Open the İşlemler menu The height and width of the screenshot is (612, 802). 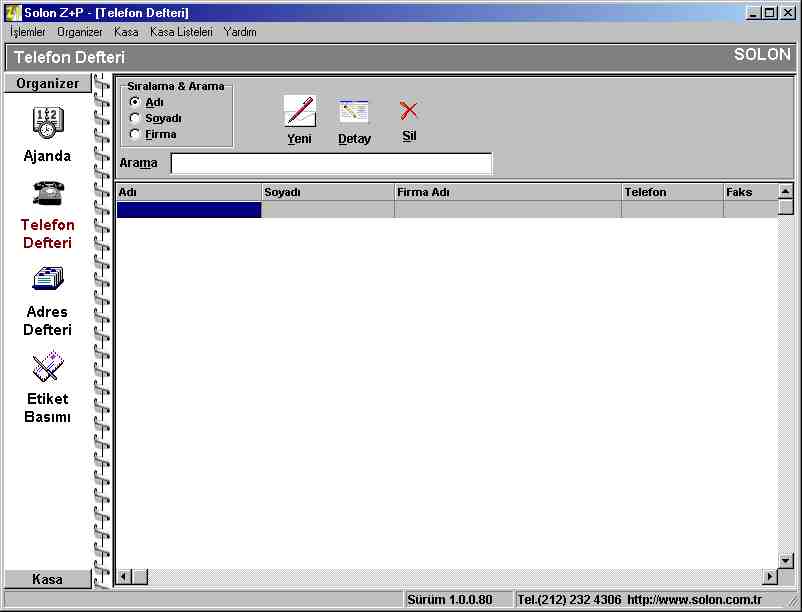point(28,32)
